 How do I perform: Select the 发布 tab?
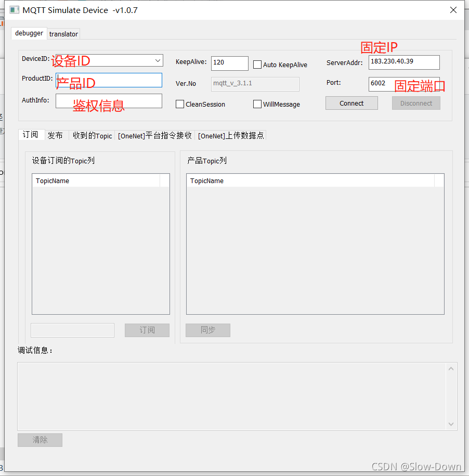click(x=55, y=135)
